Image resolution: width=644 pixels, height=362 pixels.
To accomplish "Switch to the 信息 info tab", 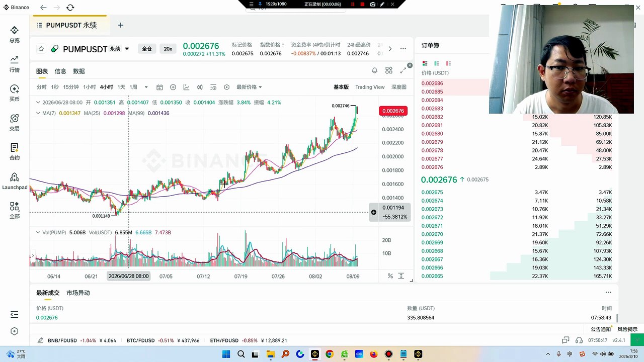I will coord(60,71).
